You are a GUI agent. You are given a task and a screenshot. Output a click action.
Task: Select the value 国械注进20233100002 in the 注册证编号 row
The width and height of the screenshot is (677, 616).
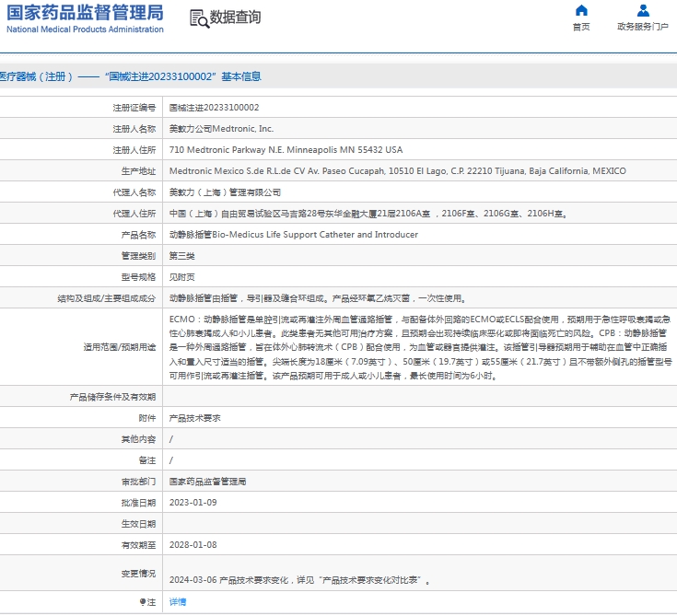(214, 108)
